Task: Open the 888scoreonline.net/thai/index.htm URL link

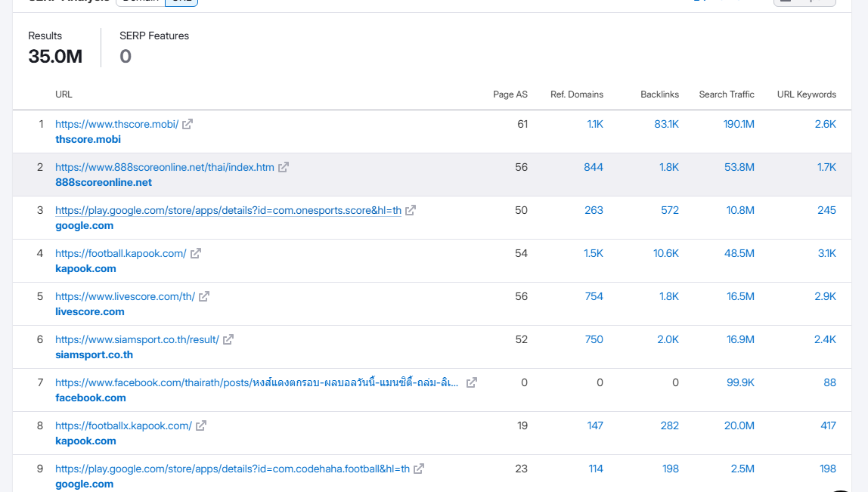Action: 164,167
